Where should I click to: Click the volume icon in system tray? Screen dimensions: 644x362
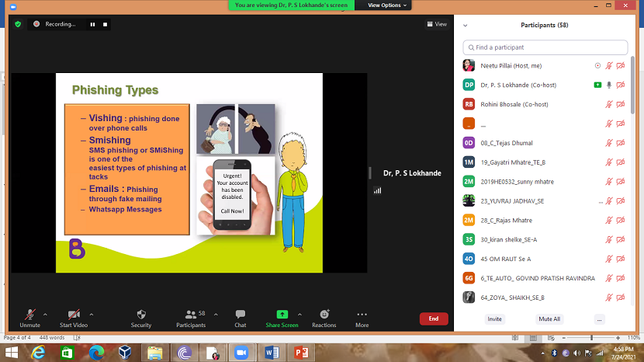click(577, 353)
